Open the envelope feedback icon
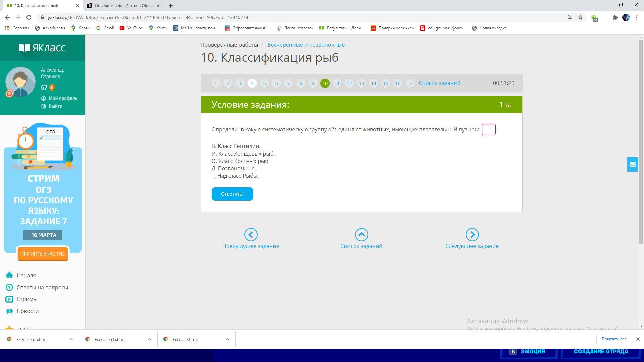 coord(633,165)
